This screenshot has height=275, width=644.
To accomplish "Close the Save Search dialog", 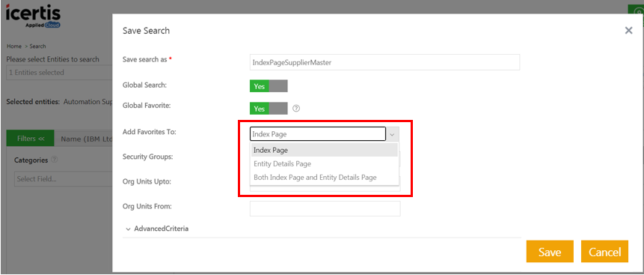I will (x=628, y=31).
